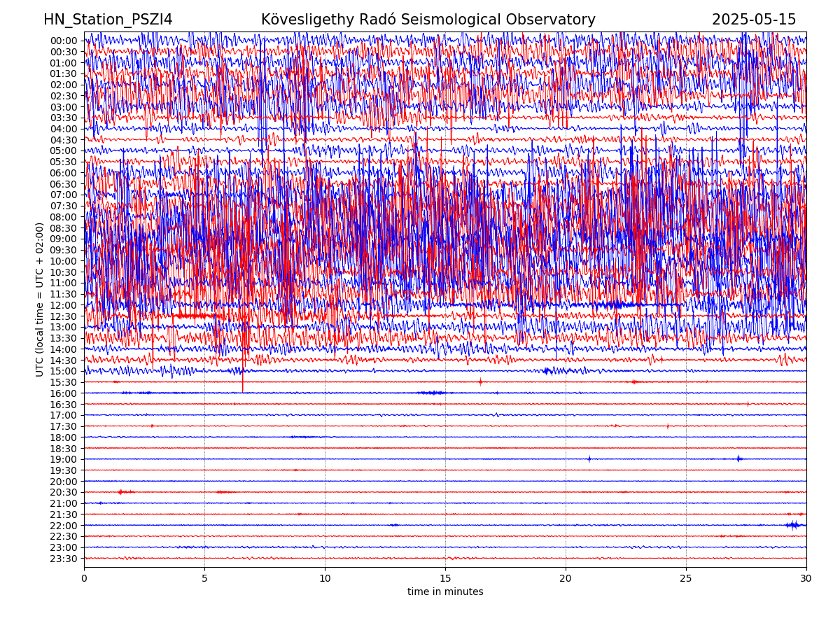
Task: Click the Kövesligethy Radó Seismological Observatory heading
Action: pyautogui.click(x=428, y=20)
